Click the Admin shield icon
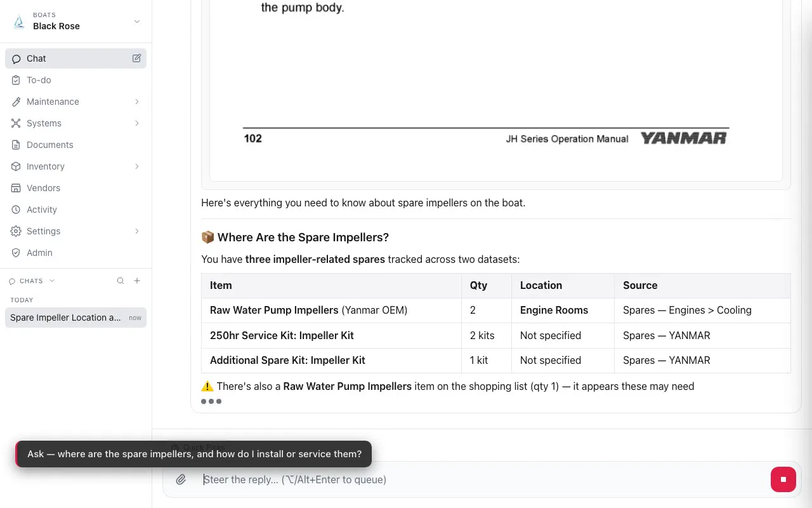The width and height of the screenshot is (812, 508). [x=16, y=253]
